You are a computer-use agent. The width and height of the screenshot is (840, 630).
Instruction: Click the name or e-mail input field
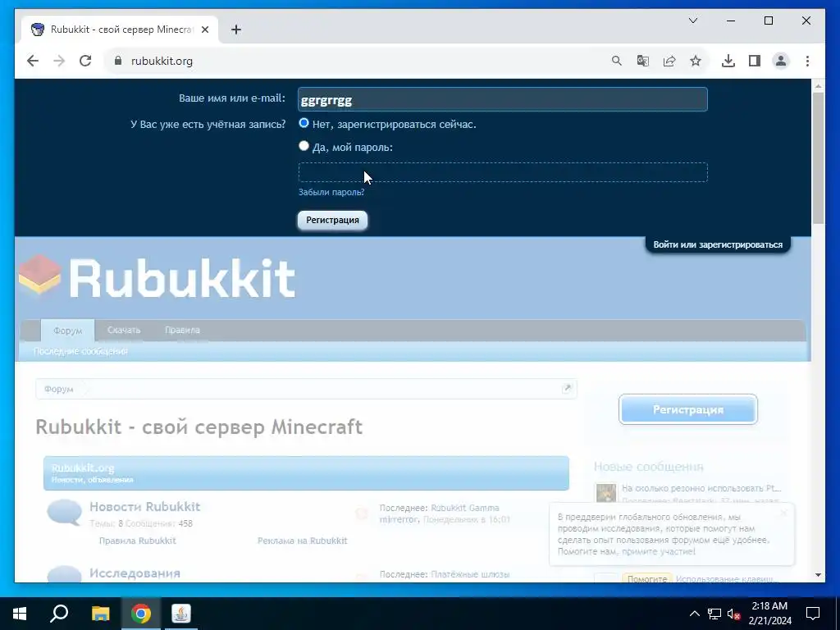503,99
